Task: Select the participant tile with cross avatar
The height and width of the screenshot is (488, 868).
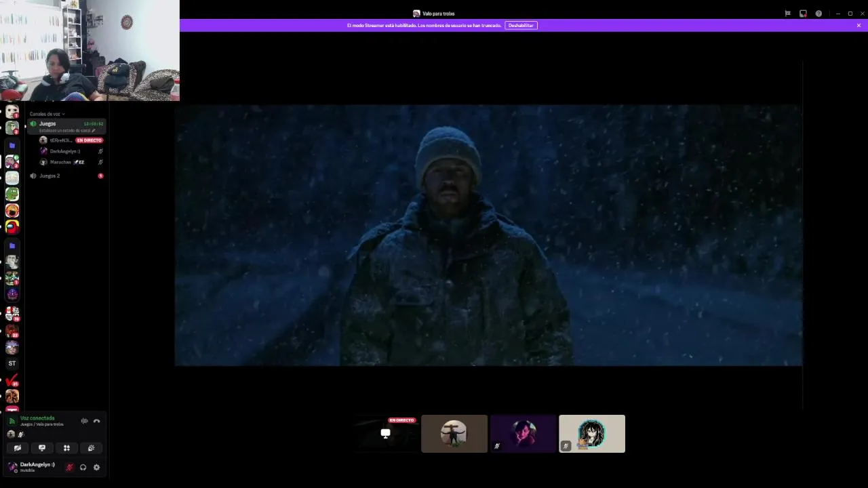Action: pos(454,434)
